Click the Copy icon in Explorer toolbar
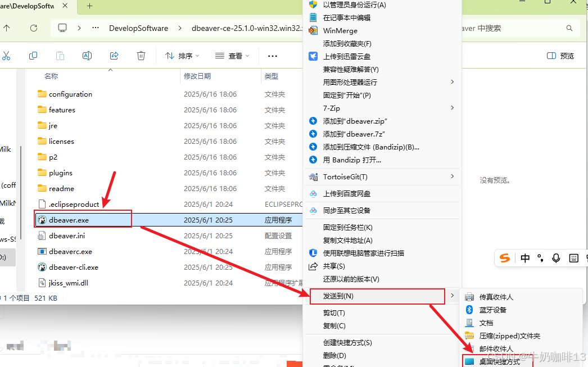 tap(33, 56)
